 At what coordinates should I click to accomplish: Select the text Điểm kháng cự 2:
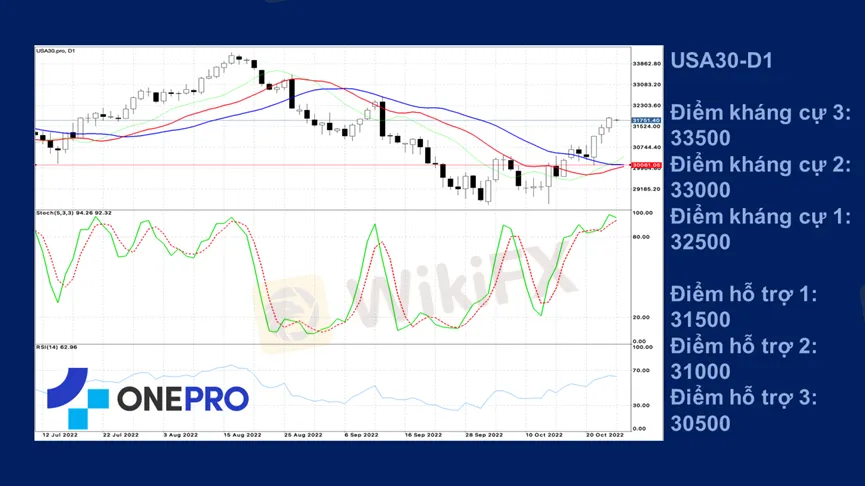[760, 165]
